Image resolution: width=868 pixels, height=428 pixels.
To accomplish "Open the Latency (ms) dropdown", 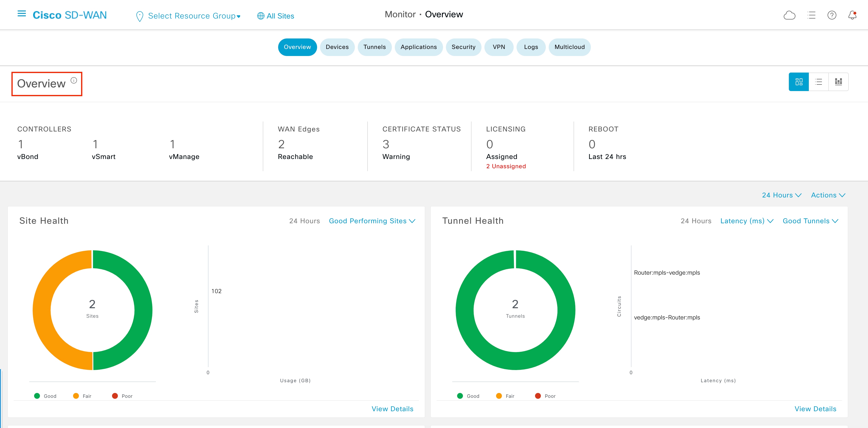I will [x=747, y=221].
